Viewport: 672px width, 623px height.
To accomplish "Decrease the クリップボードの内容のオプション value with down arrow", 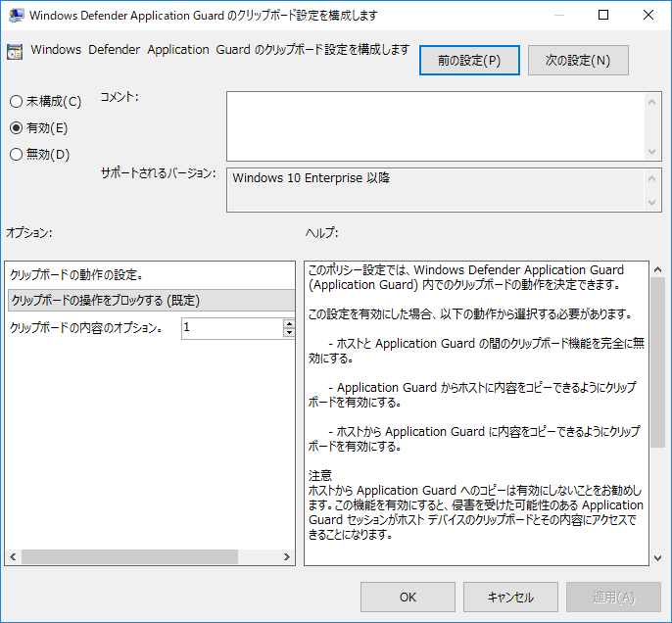I will coord(289,333).
